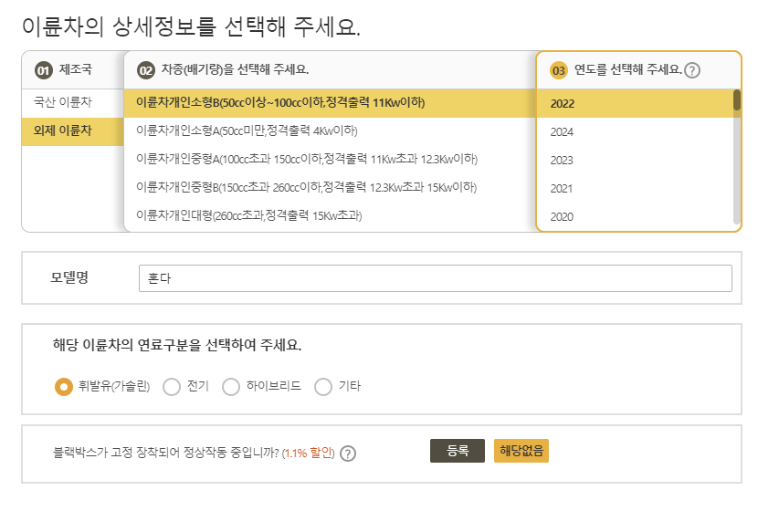
Task: Click the 1.1% 할인 discount text
Action: click(x=309, y=454)
